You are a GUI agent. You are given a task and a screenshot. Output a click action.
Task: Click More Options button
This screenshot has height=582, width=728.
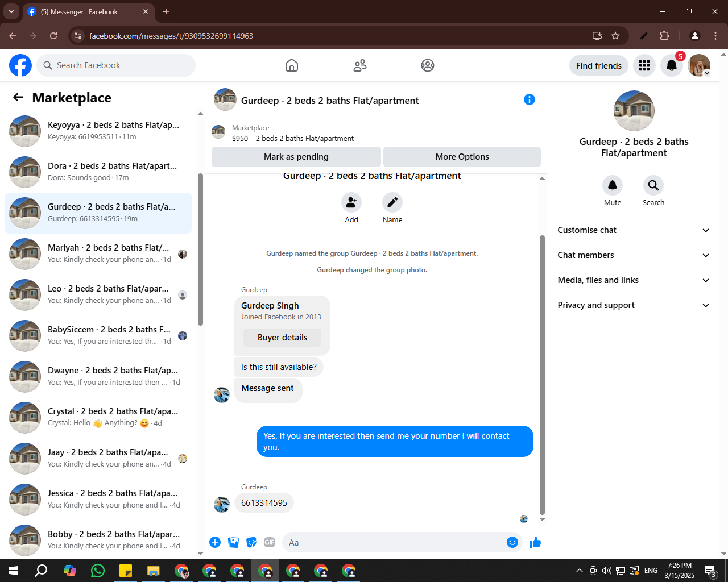click(x=462, y=157)
